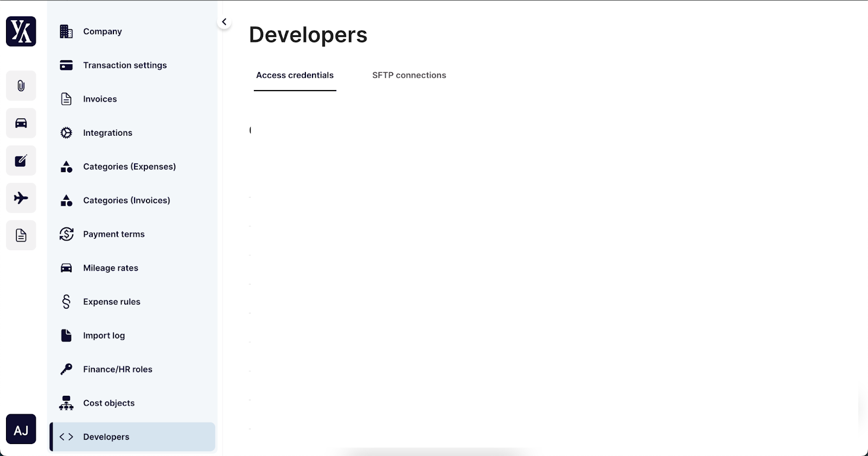Click the Mileage rates car icon
This screenshot has height=456, width=868.
click(66, 268)
